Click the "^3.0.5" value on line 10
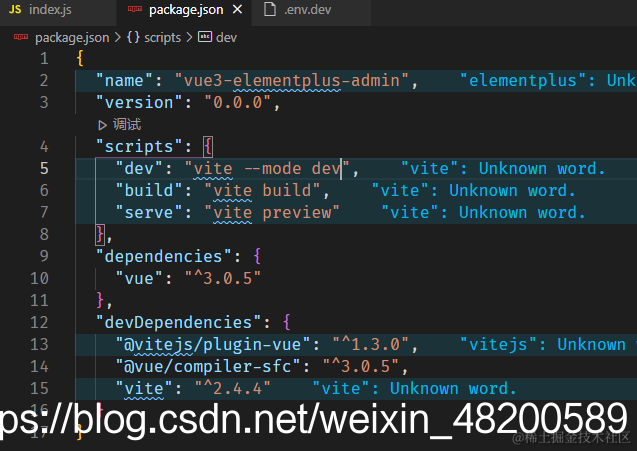This screenshot has height=451, width=637. pyautogui.click(x=223, y=279)
